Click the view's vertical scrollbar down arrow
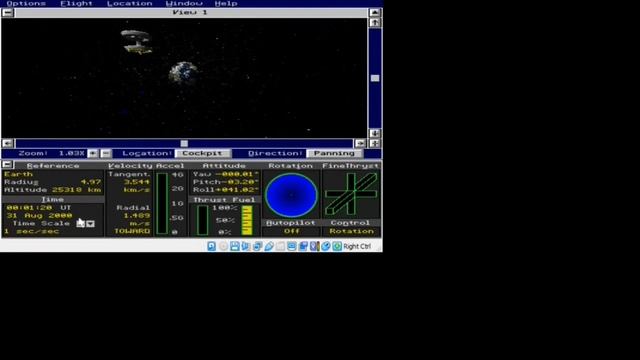Image resolution: width=640 pixels, height=360 pixels. pyautogui.click(x=375, y=133)
